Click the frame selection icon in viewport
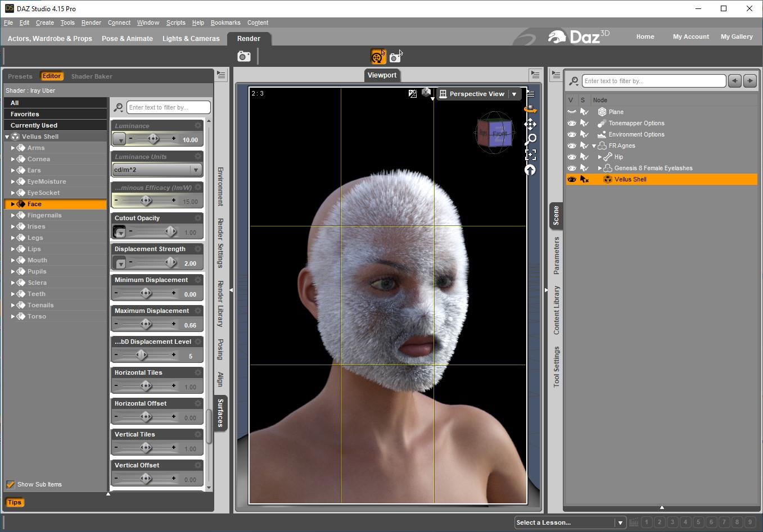 tap(530, 154)
